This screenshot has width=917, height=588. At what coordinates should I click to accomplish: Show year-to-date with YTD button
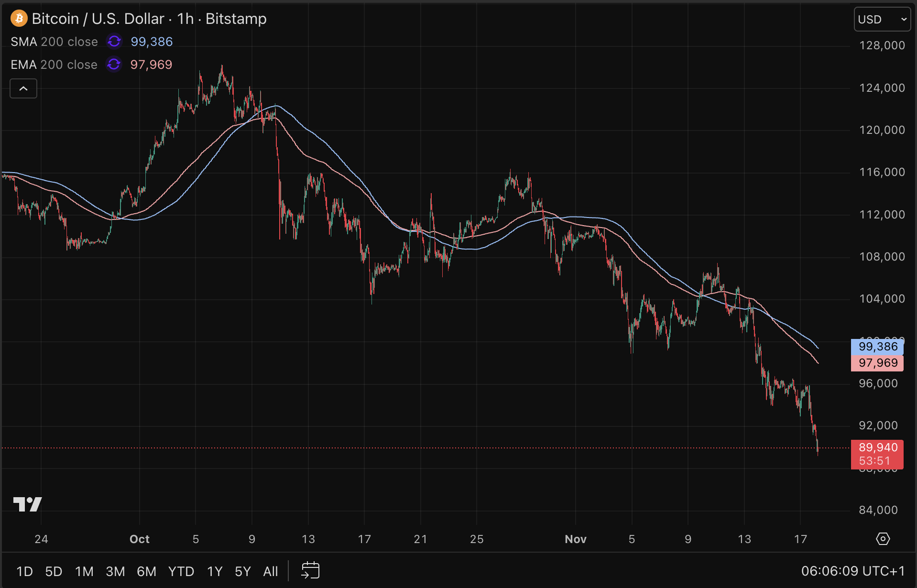(x=181, y=571)
